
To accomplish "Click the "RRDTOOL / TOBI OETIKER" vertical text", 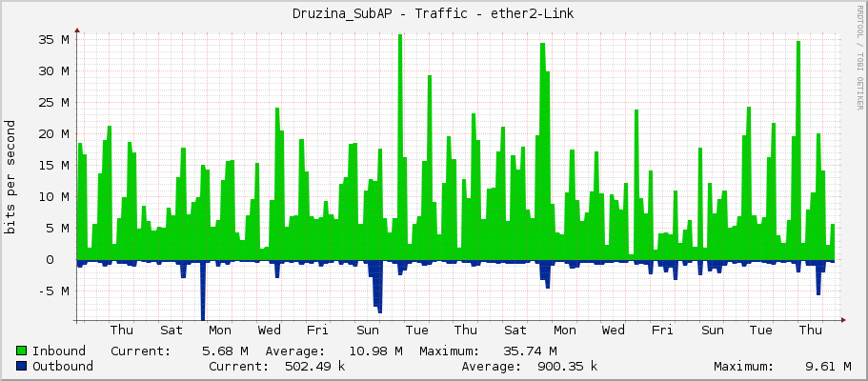I will click(859, 57).
